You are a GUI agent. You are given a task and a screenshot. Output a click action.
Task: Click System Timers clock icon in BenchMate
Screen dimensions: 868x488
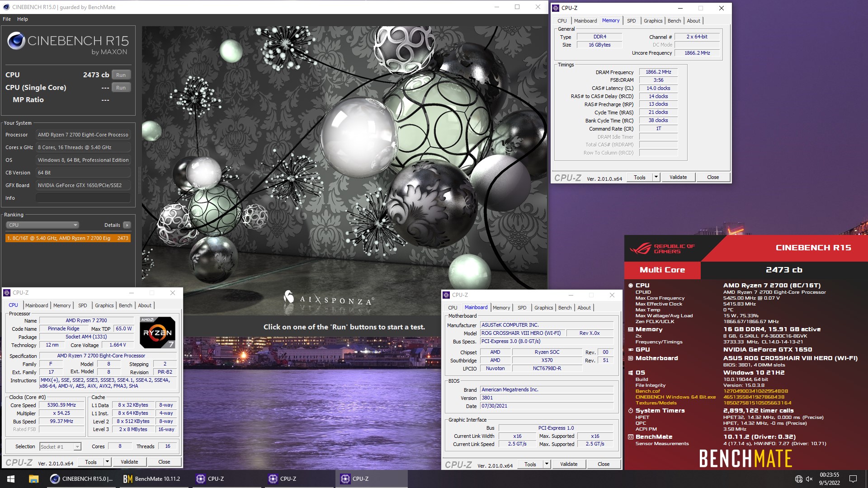(x=630, y=411)
